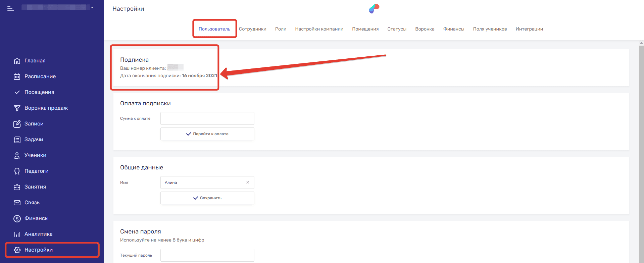The width and height of the screenshot is (644, 263).
Task: Open Ученики via person icon
Action: pyautogui.click(x=17, y=155)
